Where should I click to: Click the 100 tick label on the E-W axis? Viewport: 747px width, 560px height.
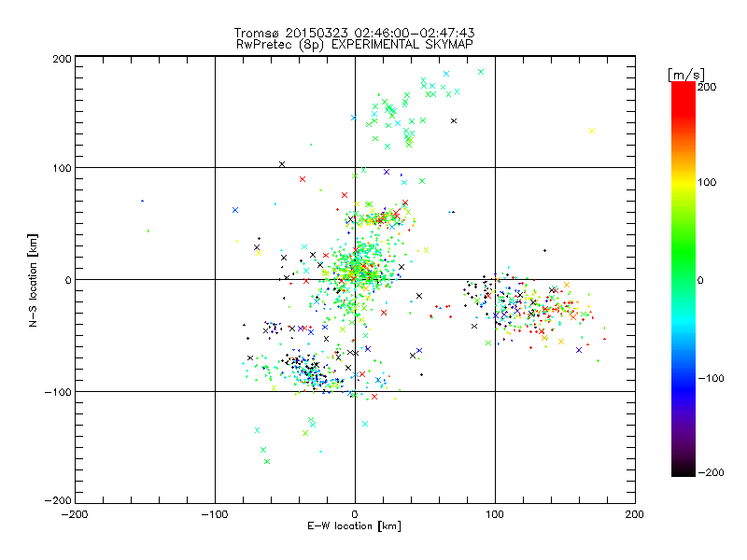point(495,514)
